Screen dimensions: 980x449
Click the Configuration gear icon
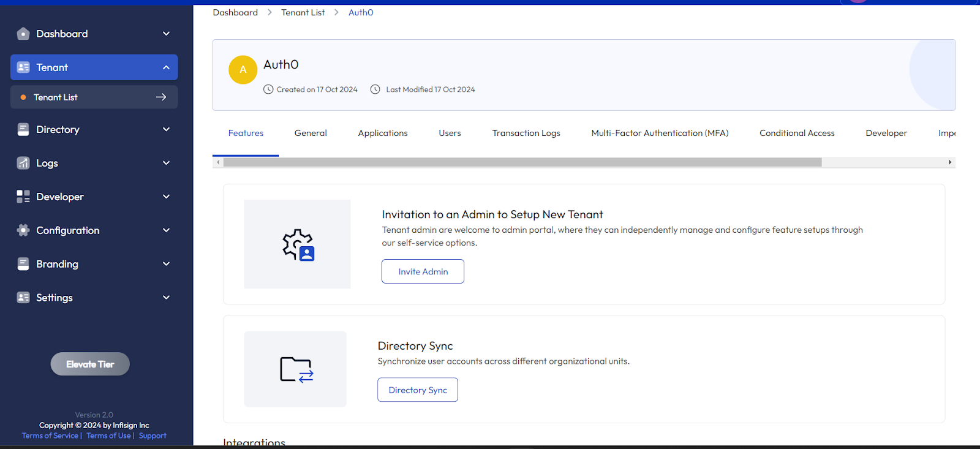point(23,230)
